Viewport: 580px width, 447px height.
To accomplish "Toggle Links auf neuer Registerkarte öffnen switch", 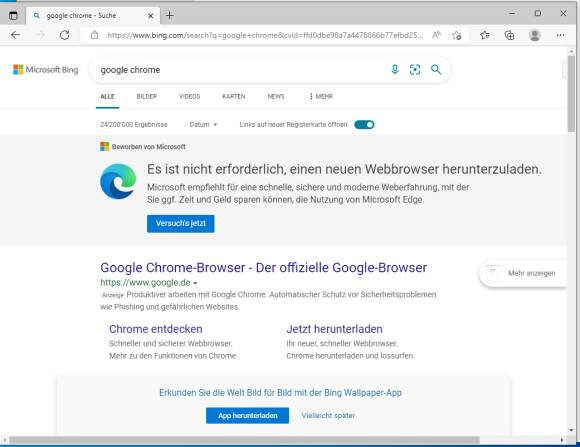I will 364,125.
